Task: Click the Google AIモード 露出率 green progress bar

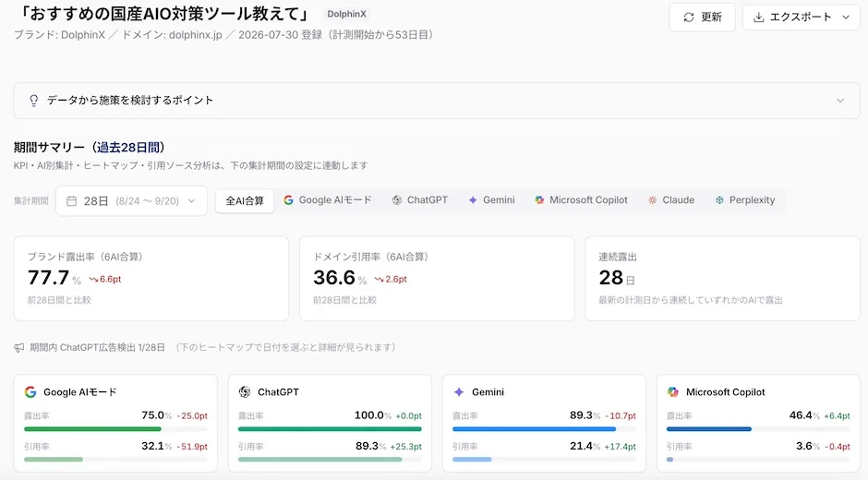Action: point(92,429)
